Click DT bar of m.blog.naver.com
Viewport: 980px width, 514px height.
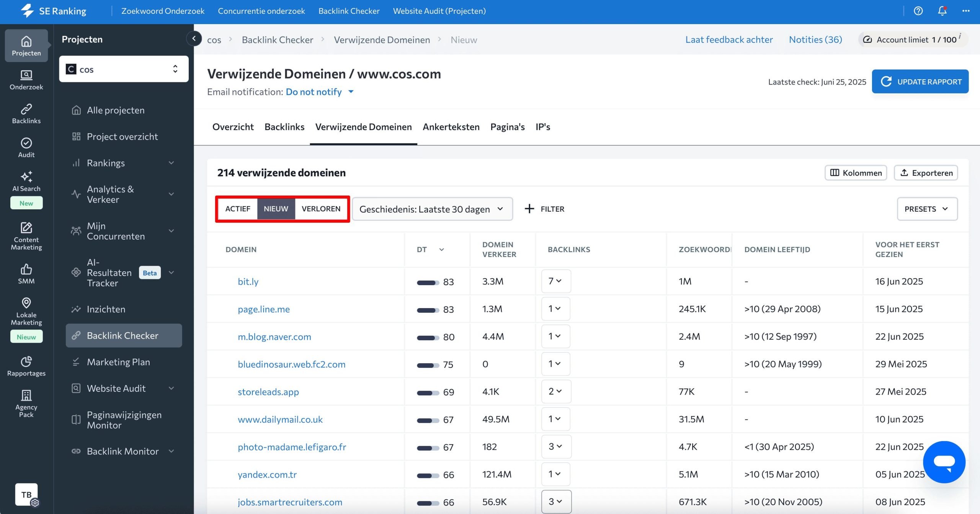pos(428,338)
